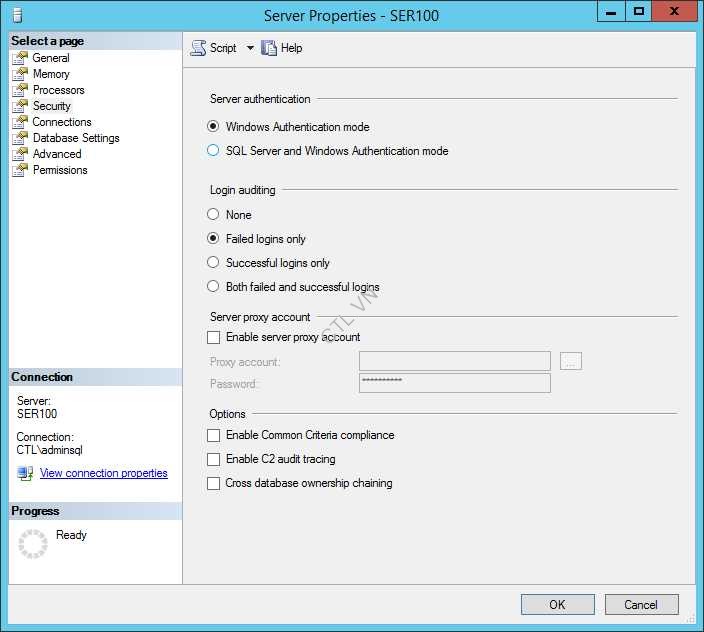The width and height of the screenshot is (704, 632).
Task: Open the Permissions page
Action: [x=60, y=170]
